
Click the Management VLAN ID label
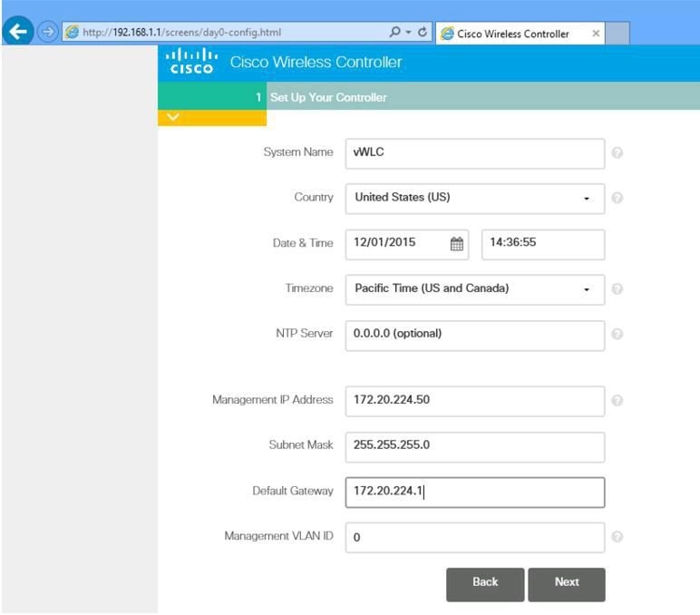point(278,535)
